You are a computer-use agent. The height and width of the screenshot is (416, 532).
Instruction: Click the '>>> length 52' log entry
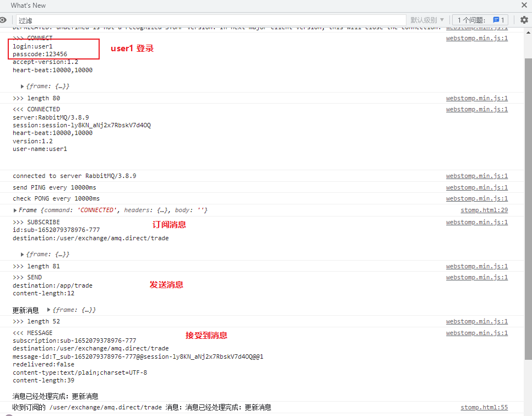click(36, 321)
